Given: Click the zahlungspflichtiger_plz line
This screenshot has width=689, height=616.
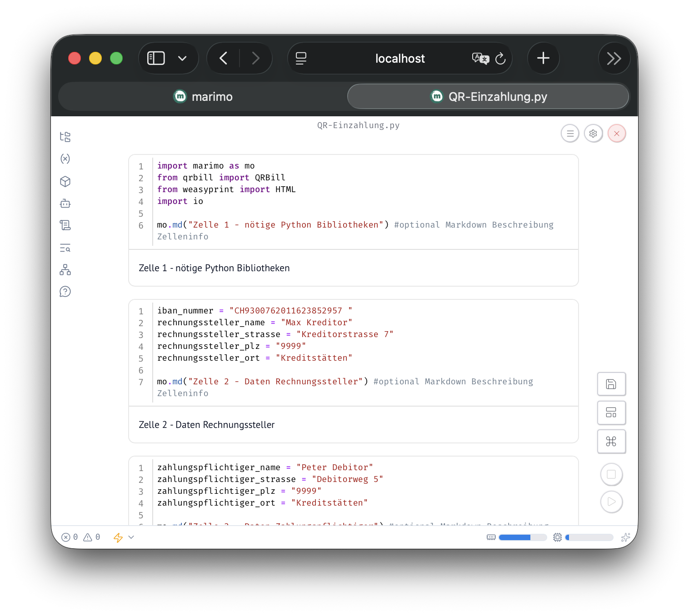Looking at the screenshot, I should point(239,491).
